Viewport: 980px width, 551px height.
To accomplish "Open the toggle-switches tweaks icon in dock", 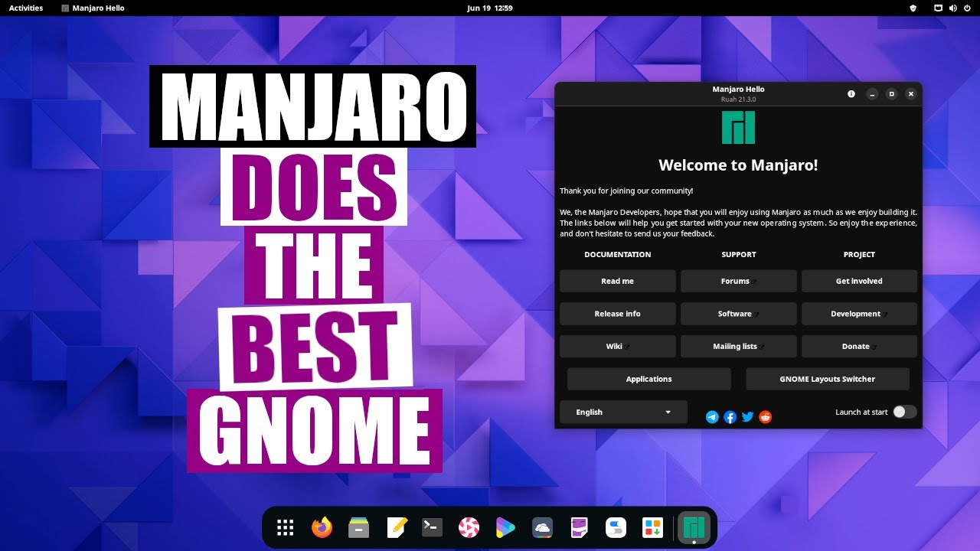I will [616, 527].
